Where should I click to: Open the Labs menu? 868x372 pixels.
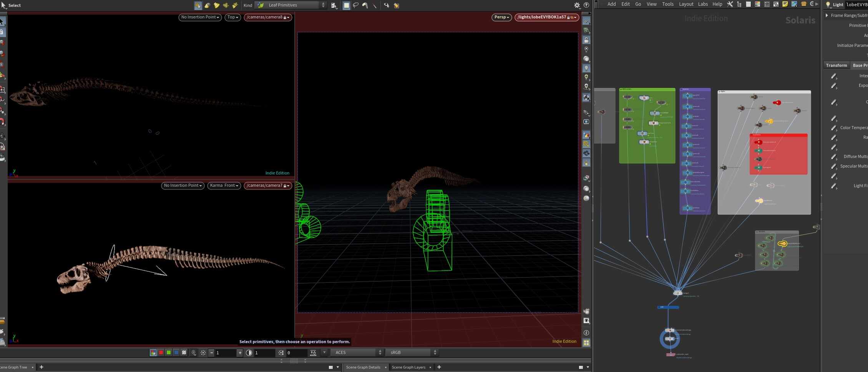pos(703,4)
